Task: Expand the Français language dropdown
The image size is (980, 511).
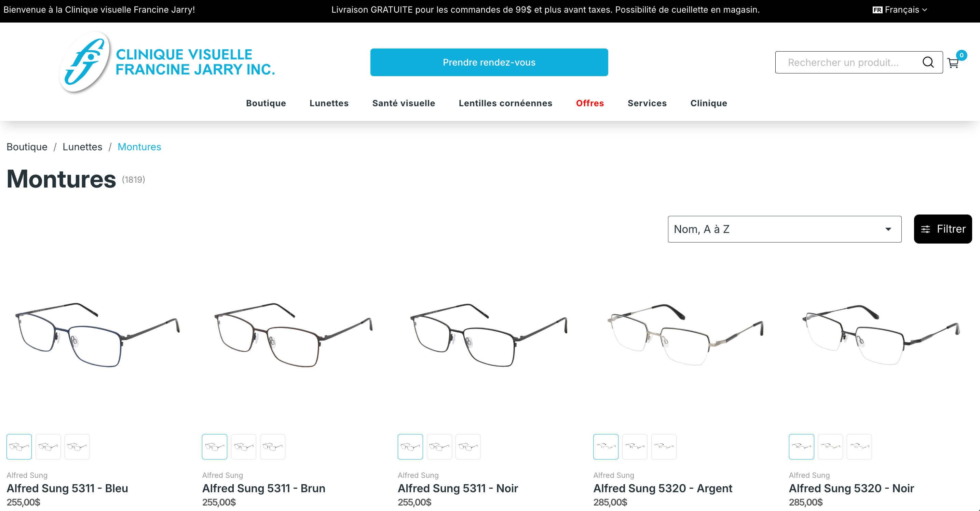Action: 900,10
